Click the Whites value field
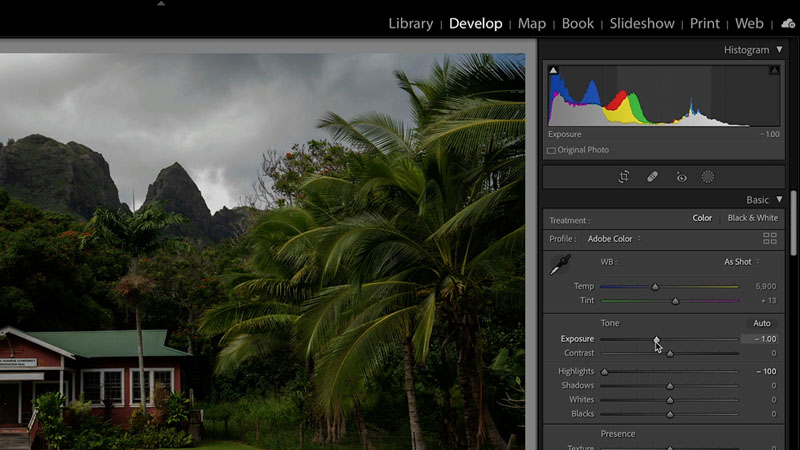This screenshot has width=800, height=450. point(773,400)
